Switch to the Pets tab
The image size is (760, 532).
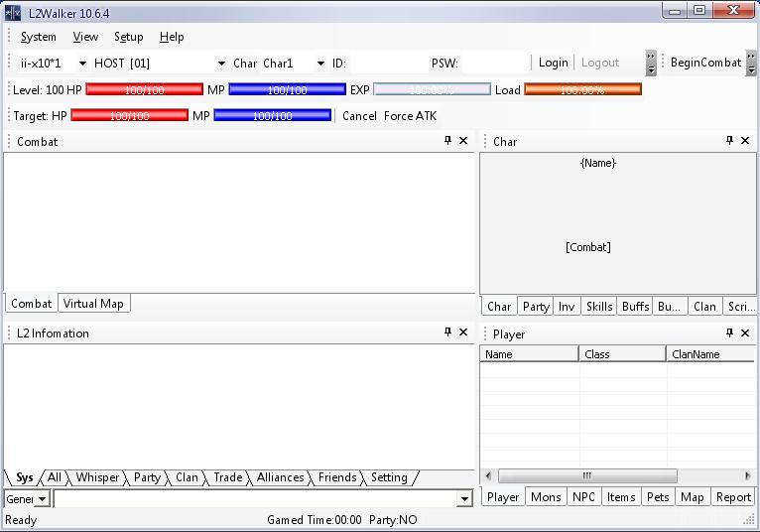[658, 497]
